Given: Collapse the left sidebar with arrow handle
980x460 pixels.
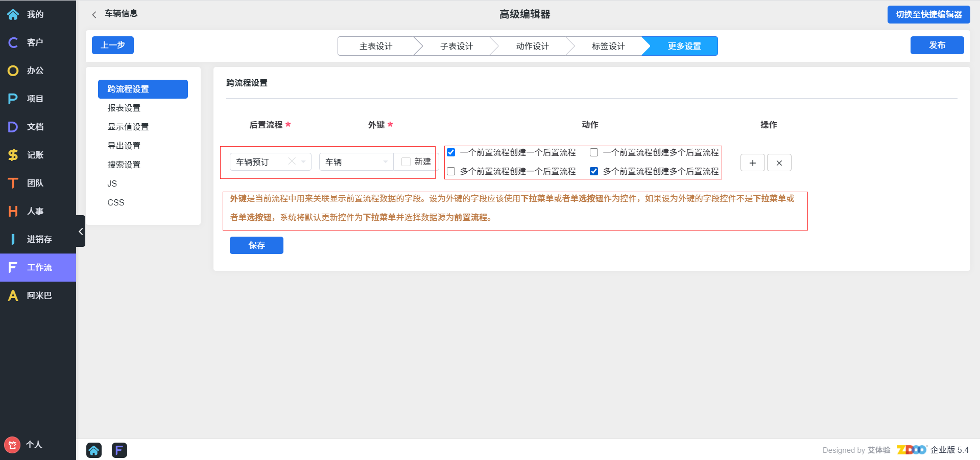Looking at the screenshot, I should [81, 232].
